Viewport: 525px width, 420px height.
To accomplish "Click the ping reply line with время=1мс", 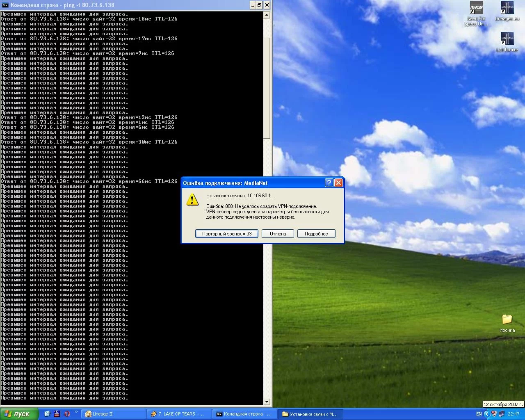I will (x=87, y=122).
